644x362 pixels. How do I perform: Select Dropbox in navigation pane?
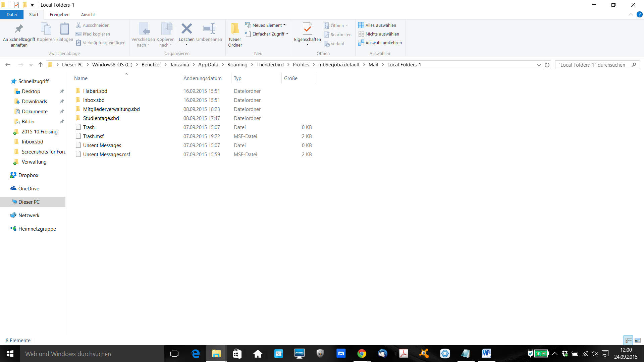[28, 175]
